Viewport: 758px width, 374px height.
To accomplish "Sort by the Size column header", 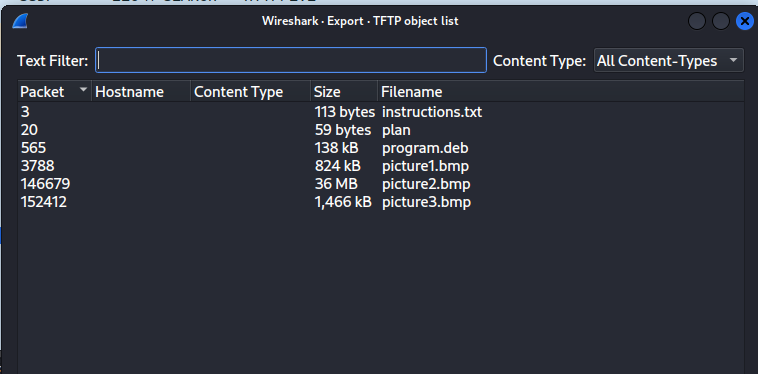I will (x=344, y=91).
